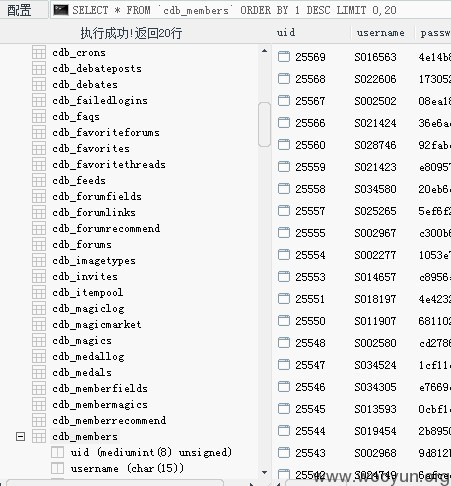Screen dimensions: 451x486
Task: Select the cdb_forumlinks table
Action: [x=94, y=213]
